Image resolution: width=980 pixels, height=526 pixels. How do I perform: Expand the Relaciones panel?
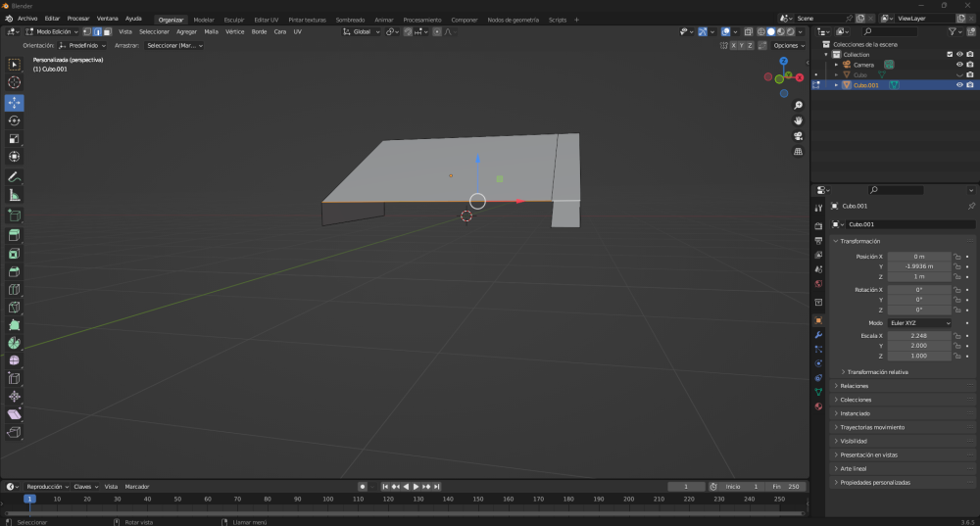tap(855, 386)
